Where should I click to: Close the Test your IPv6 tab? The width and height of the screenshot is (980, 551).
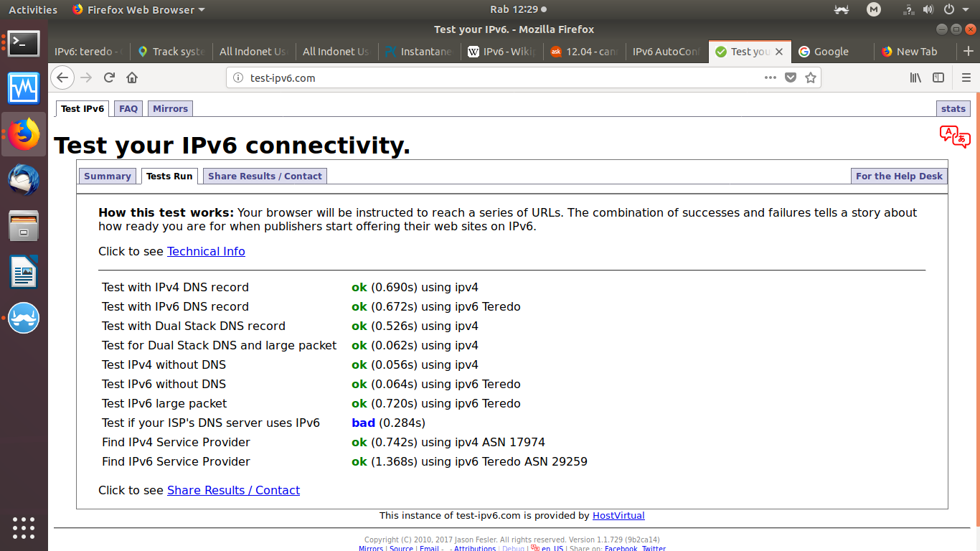[779, 52]
